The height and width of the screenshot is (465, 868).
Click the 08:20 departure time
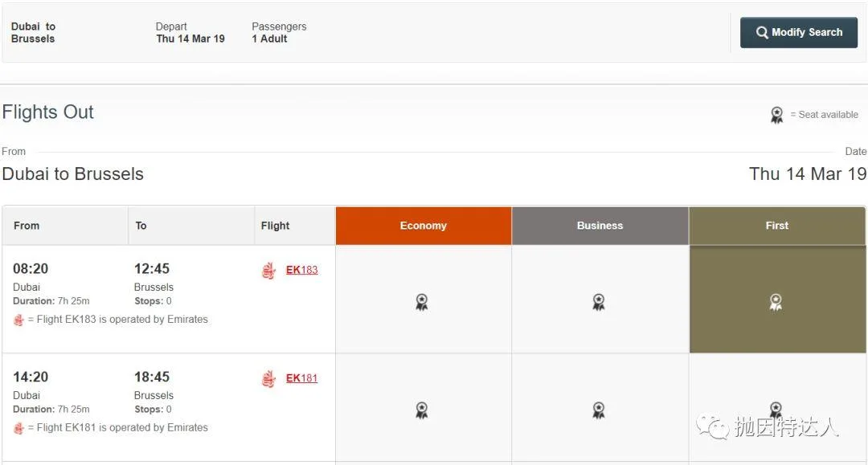tap(31, 269)
